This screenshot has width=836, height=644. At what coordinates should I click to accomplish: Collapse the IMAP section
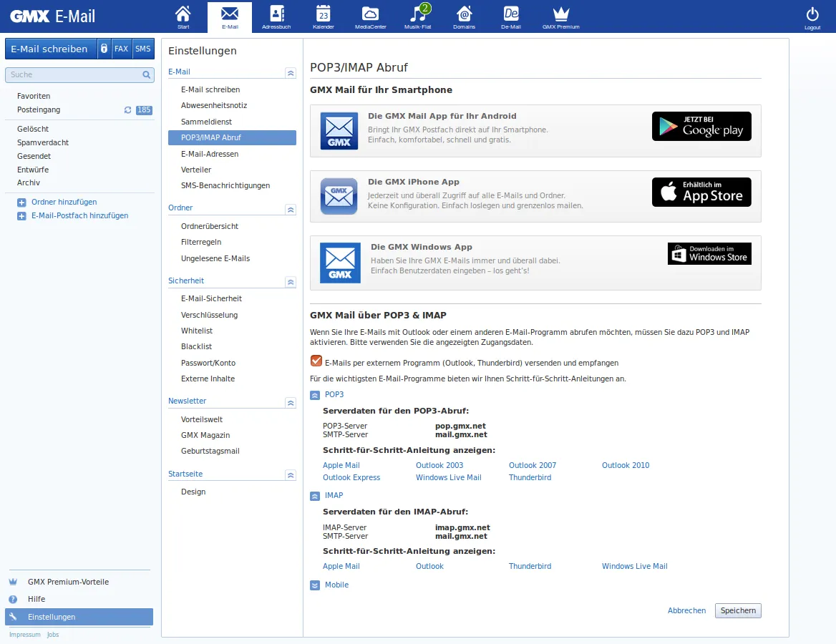315,496
